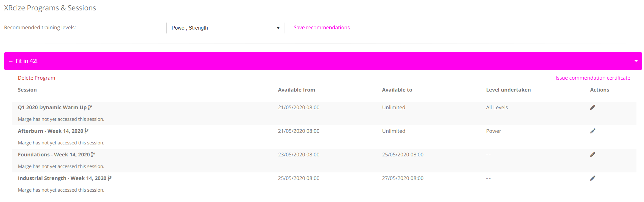Click branch icon next to Industrial Strength
The height and width of the screenshot is (202, 644).
(109, 178)
